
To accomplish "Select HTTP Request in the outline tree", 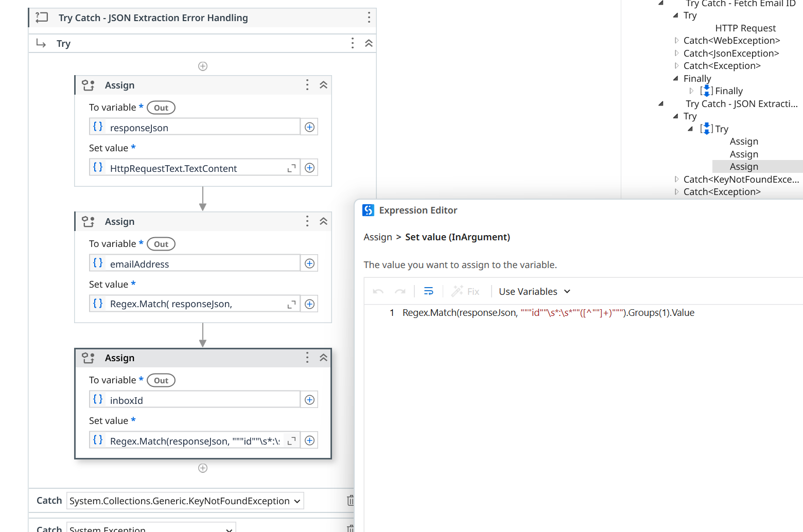I will pos(745,28).
